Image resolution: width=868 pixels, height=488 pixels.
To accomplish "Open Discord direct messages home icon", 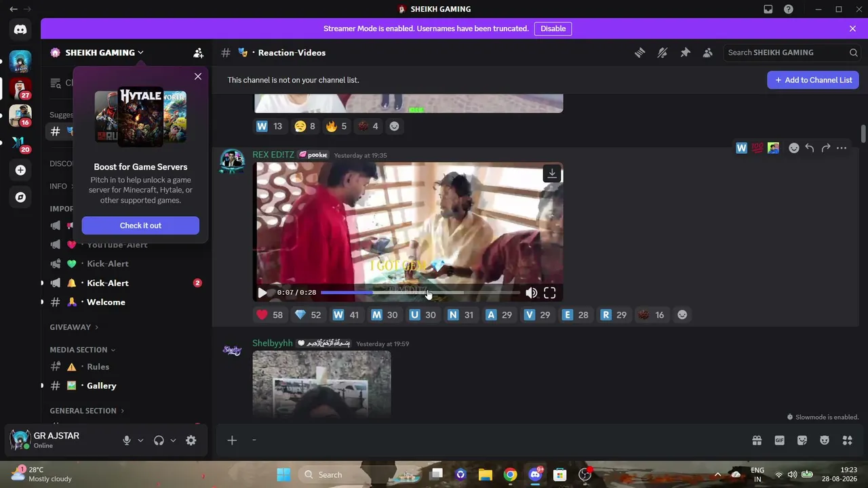I will coord(20,29).
